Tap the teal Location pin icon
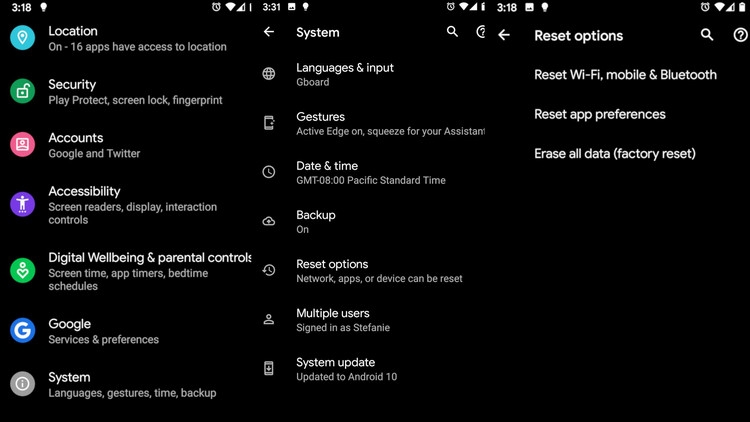 (x=22, y=38)
